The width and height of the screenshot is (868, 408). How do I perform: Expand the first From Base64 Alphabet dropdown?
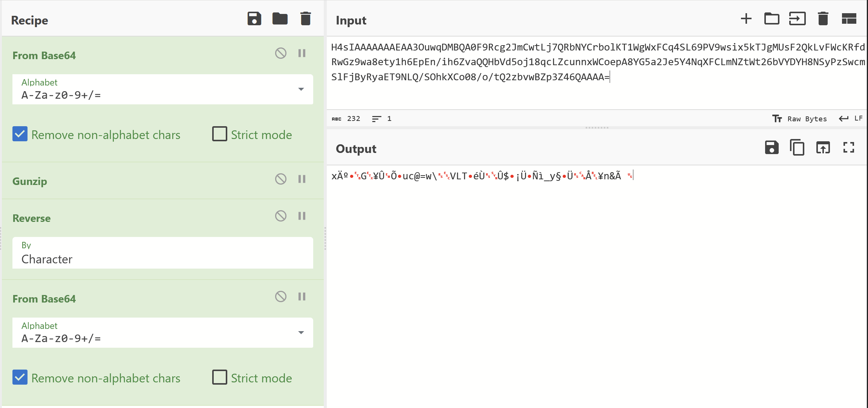(x=301, y=89)
